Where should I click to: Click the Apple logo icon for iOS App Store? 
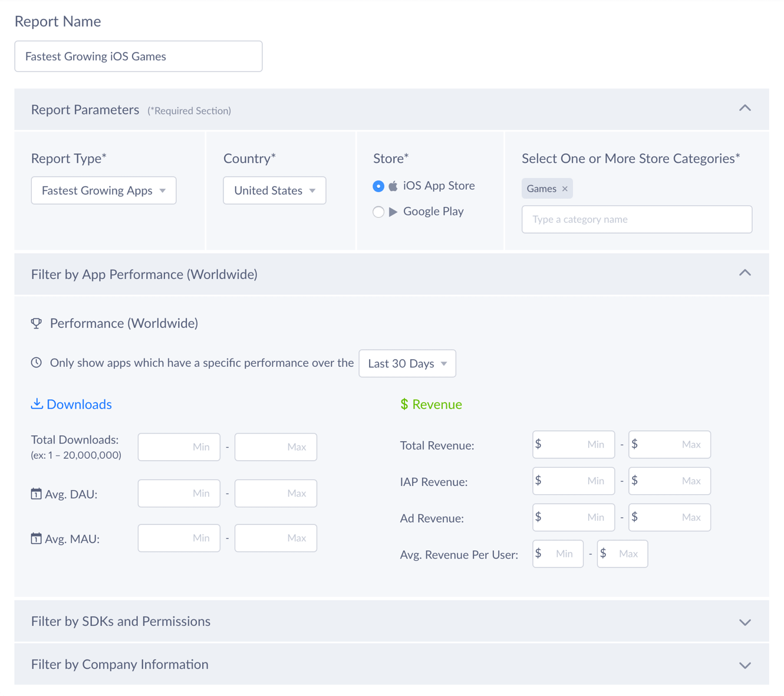click(393, 186)
